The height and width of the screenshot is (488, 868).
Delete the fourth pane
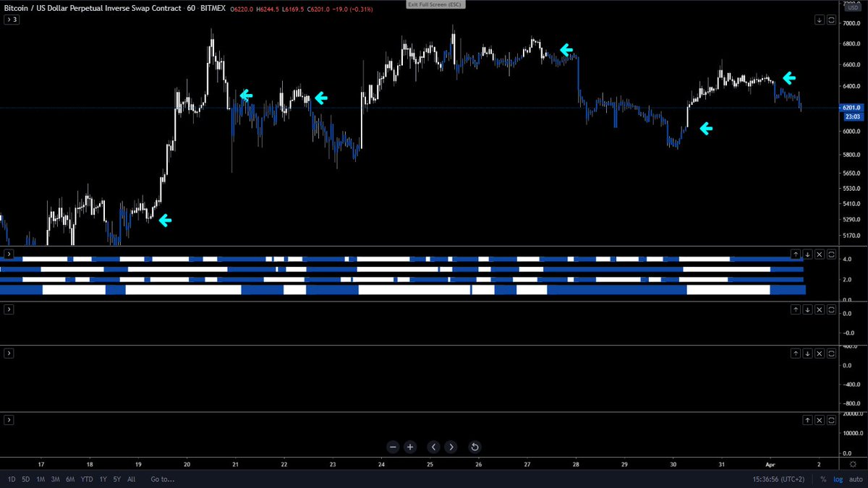click(x=819, y=354)
